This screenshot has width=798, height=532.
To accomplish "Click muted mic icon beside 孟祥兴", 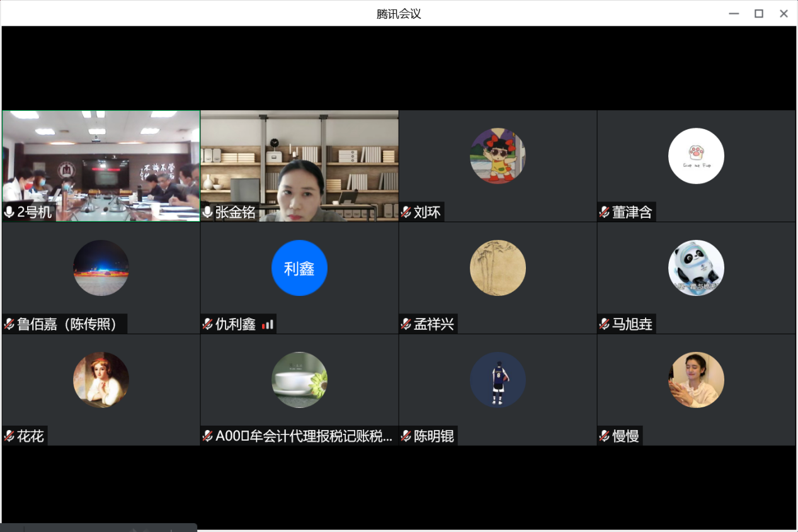I will 406,324.
